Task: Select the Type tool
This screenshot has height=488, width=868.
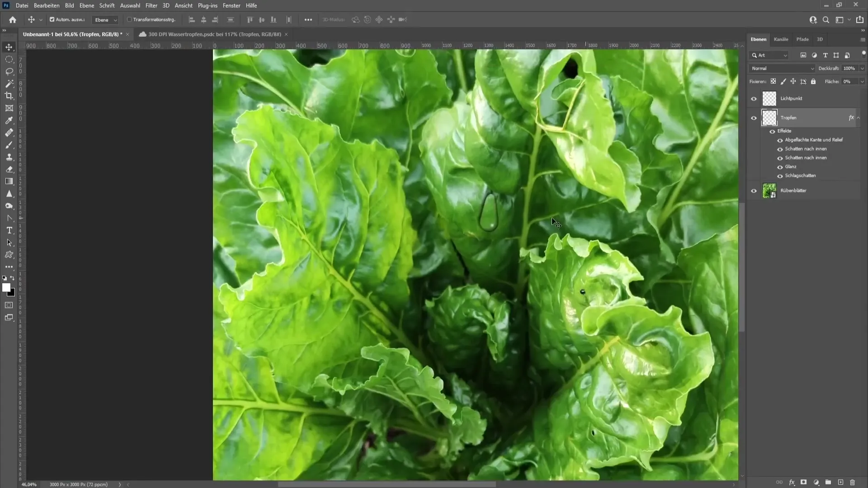Action: point(9,230)
